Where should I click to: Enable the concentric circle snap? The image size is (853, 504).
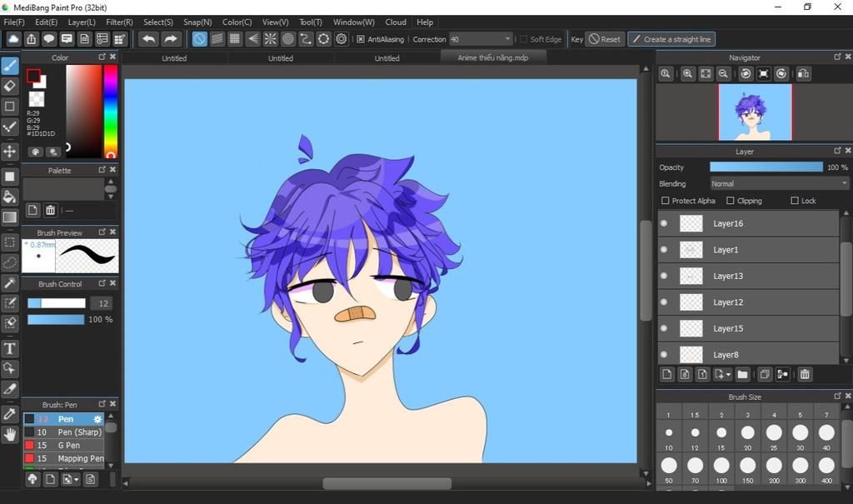pos(288,39)
